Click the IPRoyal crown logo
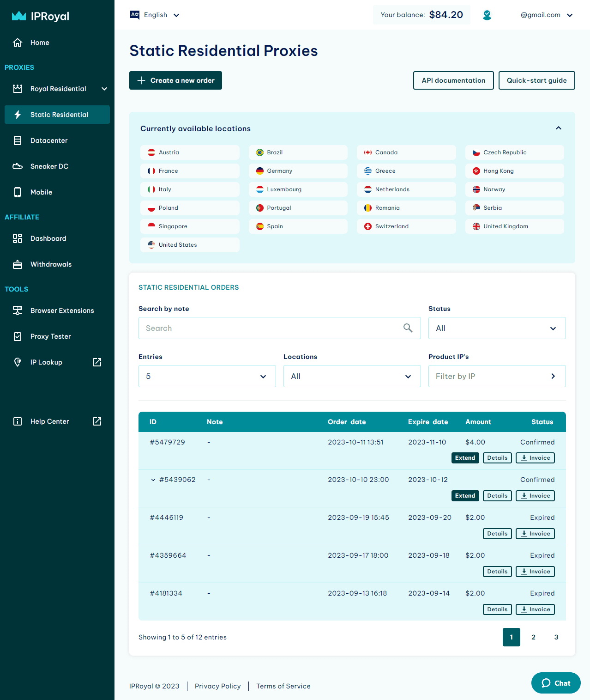The height and width of the screenshot is (700, 590). pyautogui.click(x=19, y=16)
